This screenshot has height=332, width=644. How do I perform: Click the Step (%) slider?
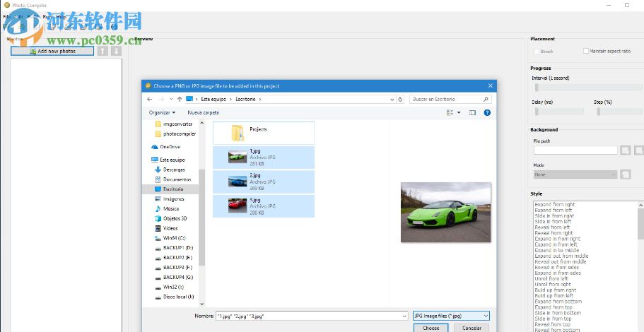pos(619,112)
